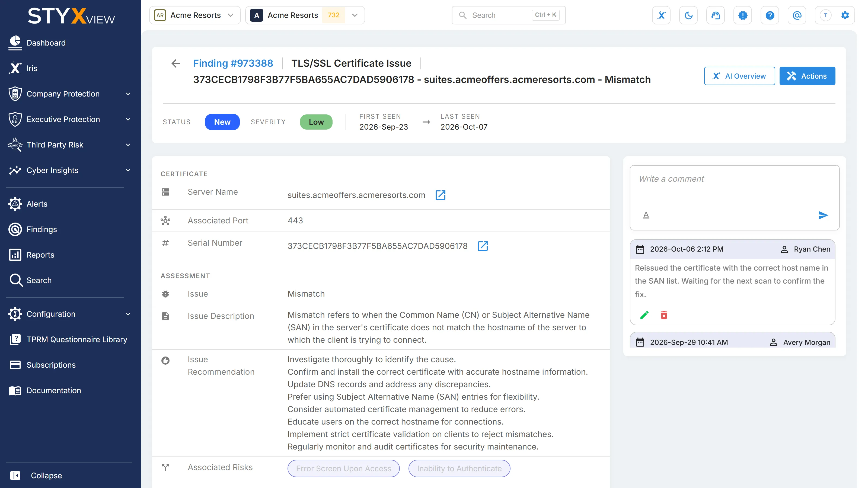Viewport: 868px width, 488px height.
Task: Open the Iris assistant icon in top toolbar
Action: (661, 15)
